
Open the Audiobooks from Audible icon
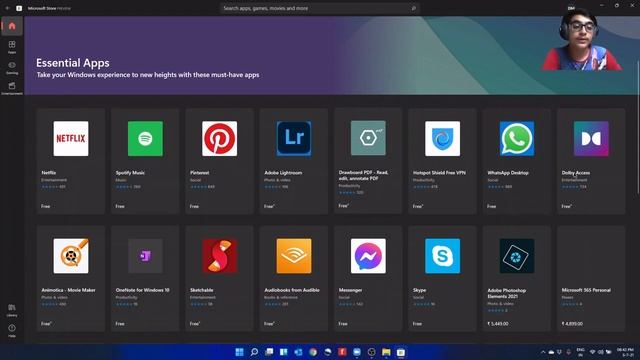click(x=293, y=256)
